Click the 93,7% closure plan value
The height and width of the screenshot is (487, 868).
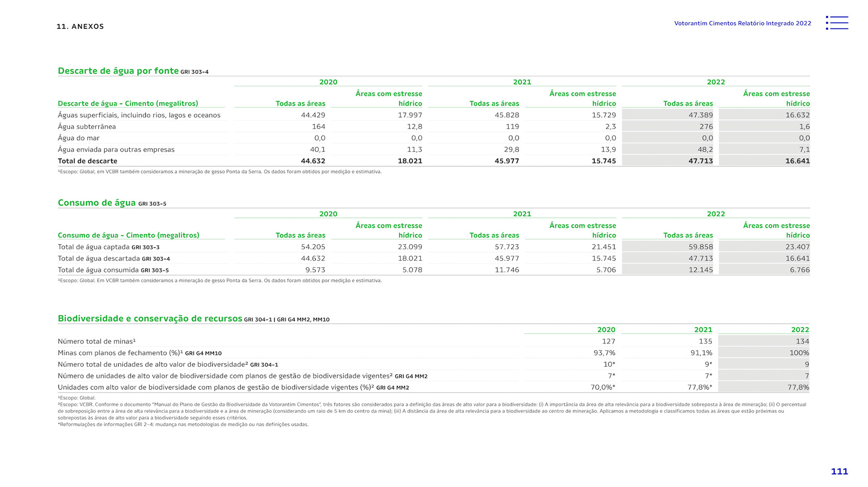[604, 353]
